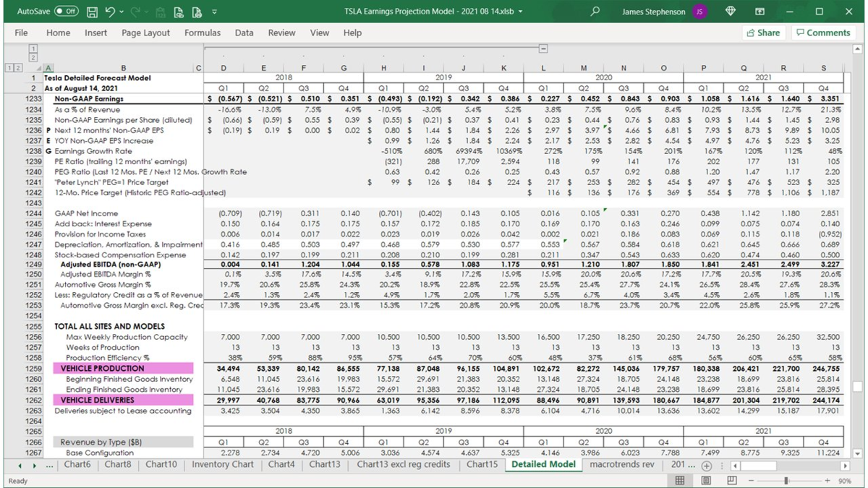868x488 pixels.
Task: Open Ribbon Display Options icon
Action: pos(760,12)
